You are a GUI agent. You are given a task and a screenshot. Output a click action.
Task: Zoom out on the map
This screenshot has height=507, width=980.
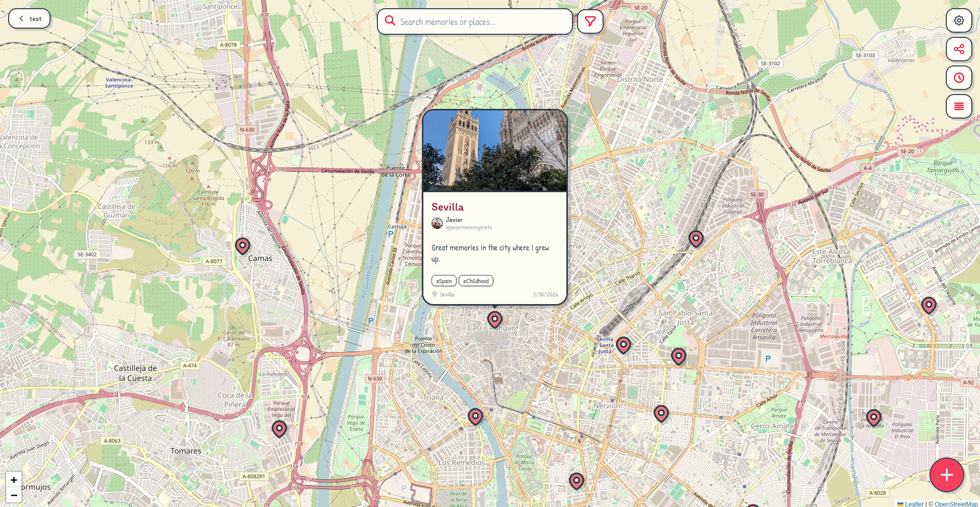click(x=14, y=495)
